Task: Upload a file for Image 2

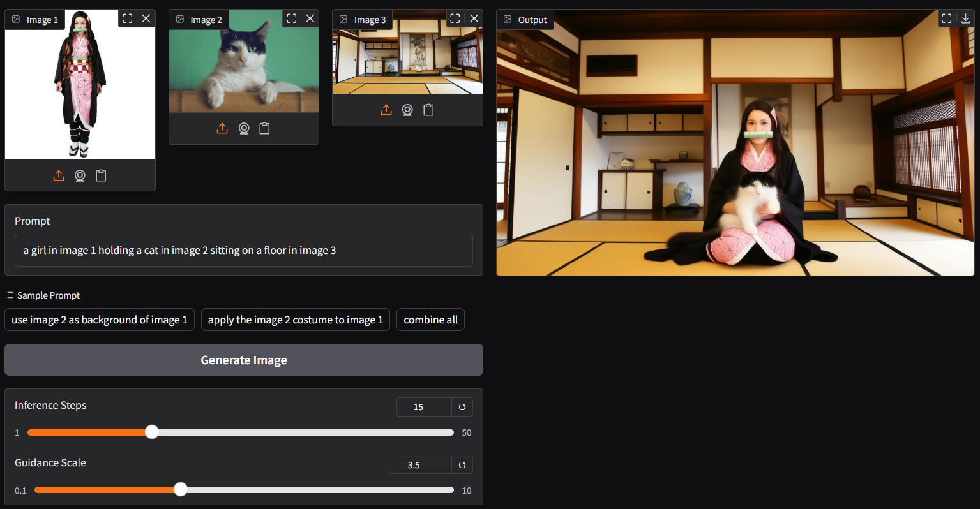Action: pyautogui.click(x=222, y=128)
